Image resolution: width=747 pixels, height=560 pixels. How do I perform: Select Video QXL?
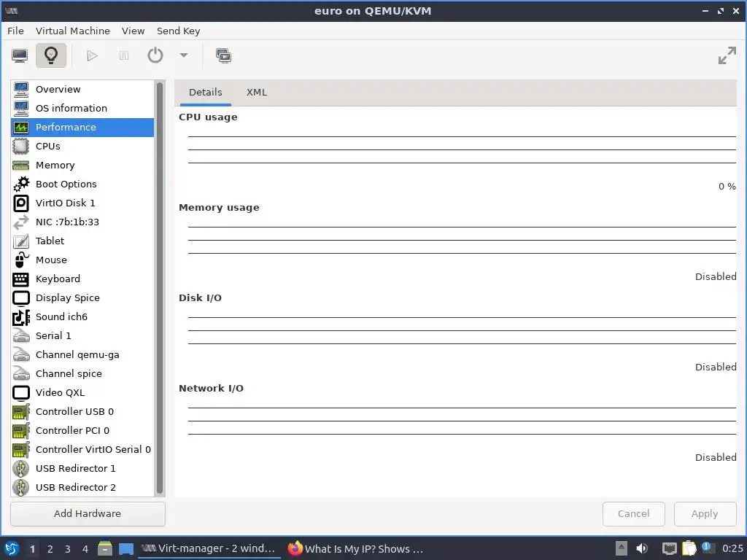click(x=82, y=393)
